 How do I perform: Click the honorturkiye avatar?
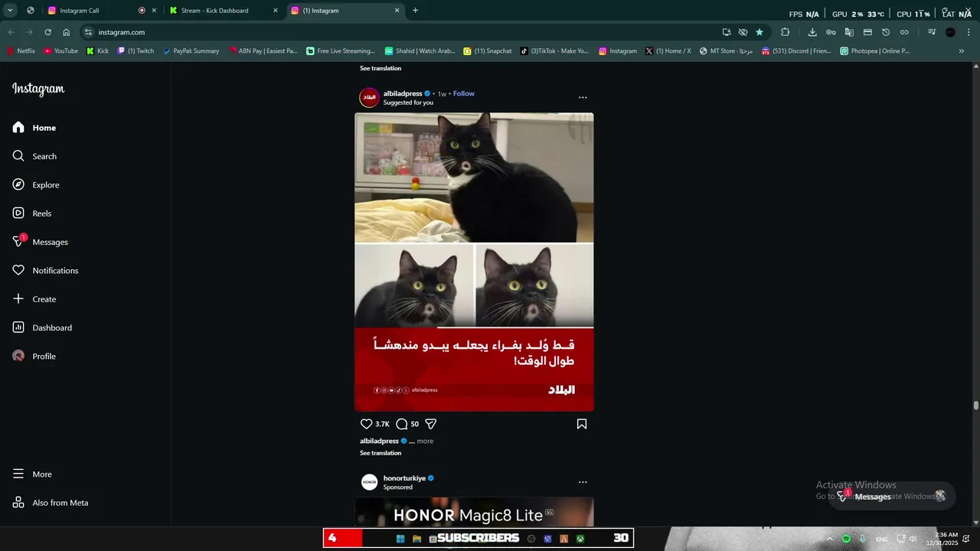pos(370,482)
